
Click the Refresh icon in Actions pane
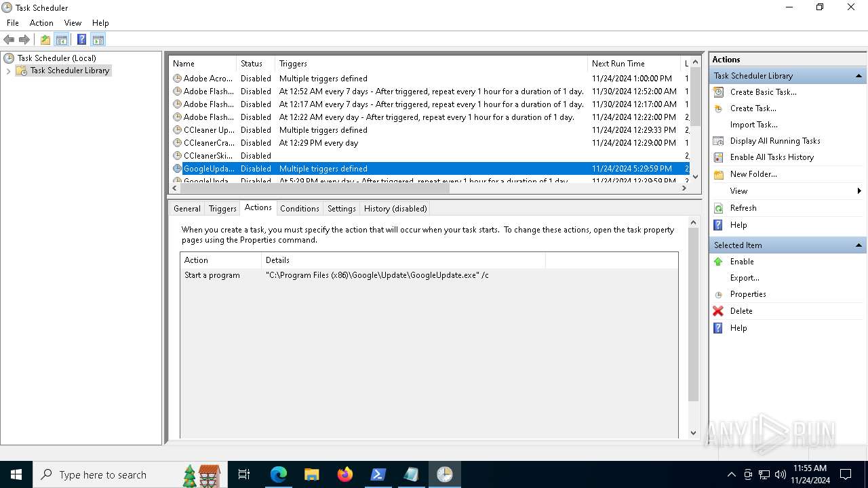tap(718, 208)
